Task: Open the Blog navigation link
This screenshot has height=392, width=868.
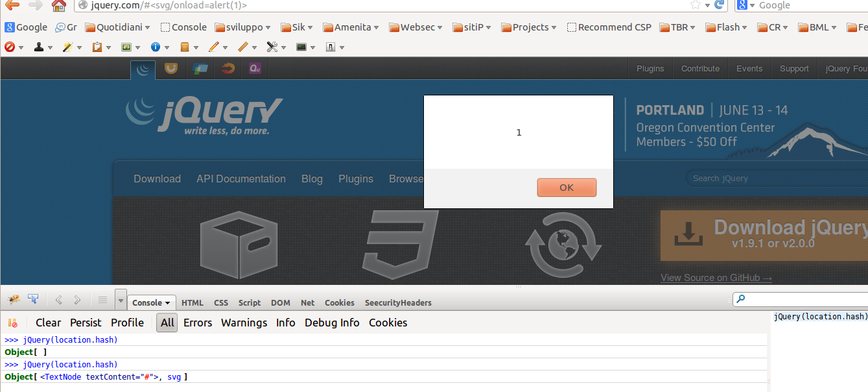Action: pos(312,178)
